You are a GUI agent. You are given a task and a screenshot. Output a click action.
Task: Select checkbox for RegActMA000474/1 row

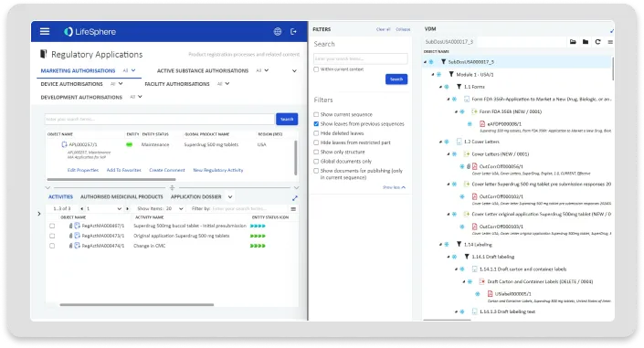pos(52,246)
